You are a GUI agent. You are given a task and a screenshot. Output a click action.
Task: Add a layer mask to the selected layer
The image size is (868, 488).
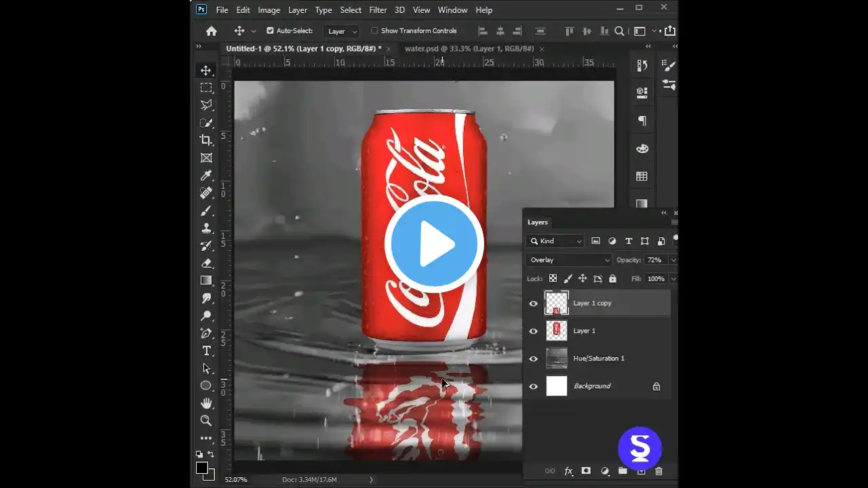coord(586,470)
